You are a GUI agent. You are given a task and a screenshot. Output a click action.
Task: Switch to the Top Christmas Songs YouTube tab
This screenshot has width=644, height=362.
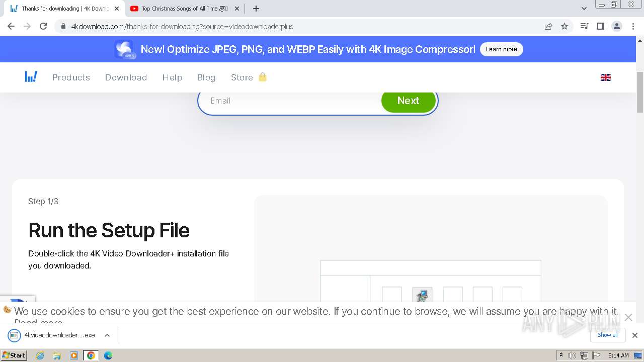pyautogui.click(x=185, y=9)
